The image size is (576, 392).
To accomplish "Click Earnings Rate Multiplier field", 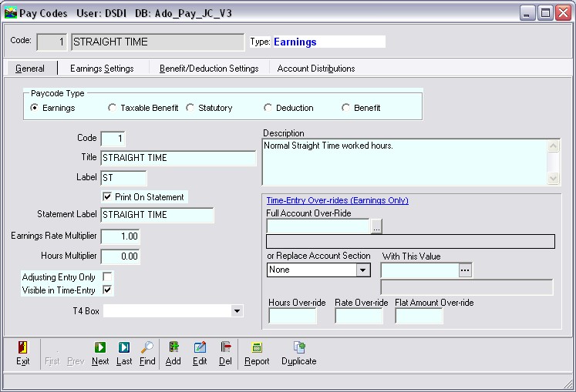I will click(120, 236).
